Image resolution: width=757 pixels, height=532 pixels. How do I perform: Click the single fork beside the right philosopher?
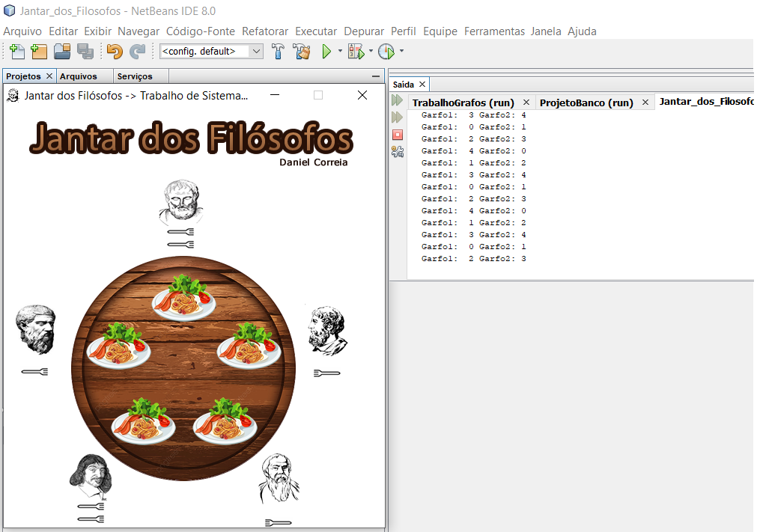[327, 373]
